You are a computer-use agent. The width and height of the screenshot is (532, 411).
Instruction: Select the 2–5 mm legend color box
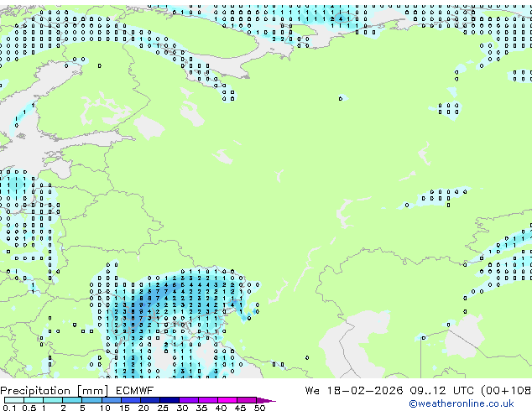click(x=72, y=400)
